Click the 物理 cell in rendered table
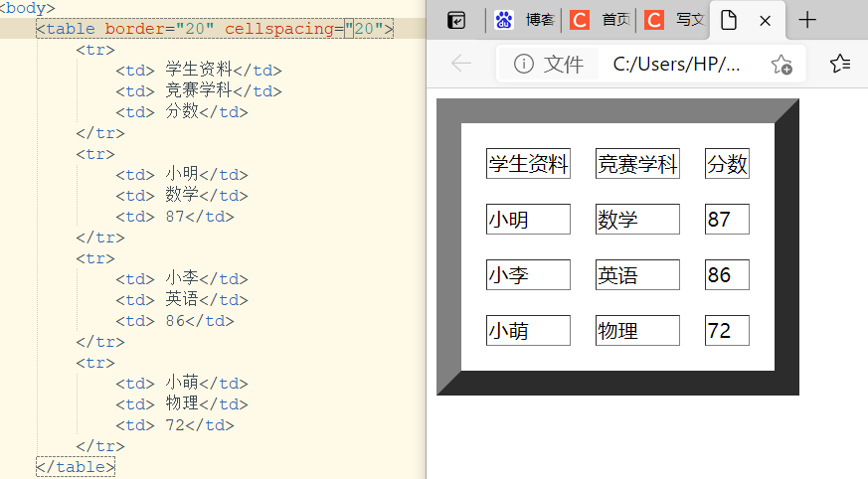Image resolution: width=868 pixels, height=479 pixels. pos(637,331)
